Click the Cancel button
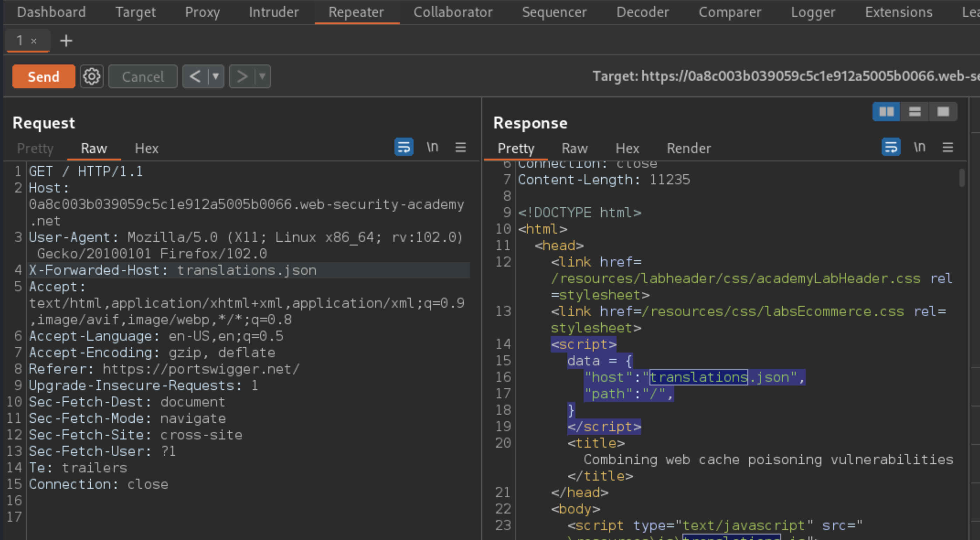Image resolution: width=980 pixels, height=540 pixels. [x=143, y=76]
